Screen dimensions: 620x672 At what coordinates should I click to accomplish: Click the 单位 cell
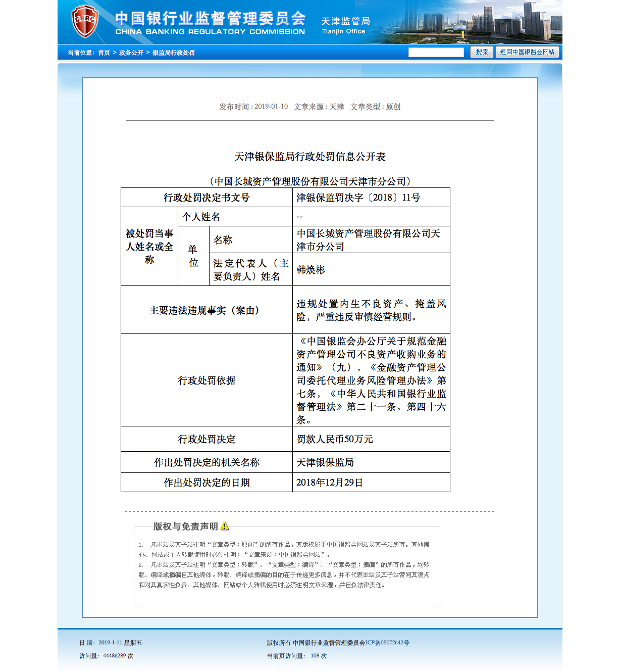193,256
